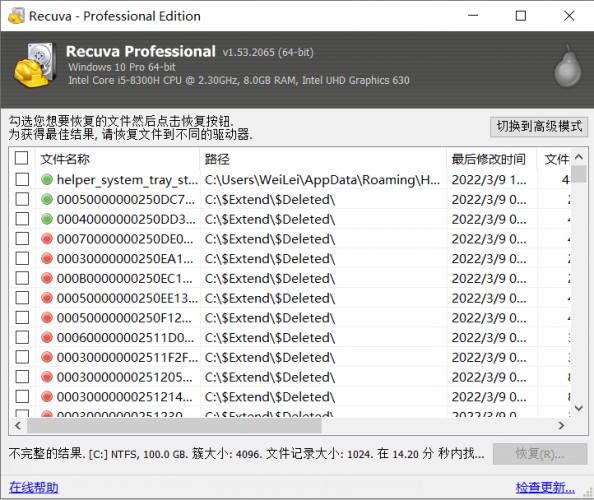This screenshot has width=594, height=500.
Task: Click red status dot of 0003000000251214 file
Action: click(47, 396)
